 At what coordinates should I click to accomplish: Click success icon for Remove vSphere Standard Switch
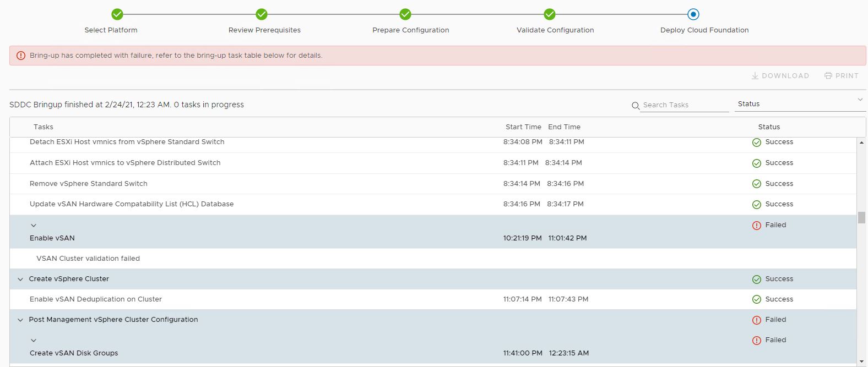[757, 184]
